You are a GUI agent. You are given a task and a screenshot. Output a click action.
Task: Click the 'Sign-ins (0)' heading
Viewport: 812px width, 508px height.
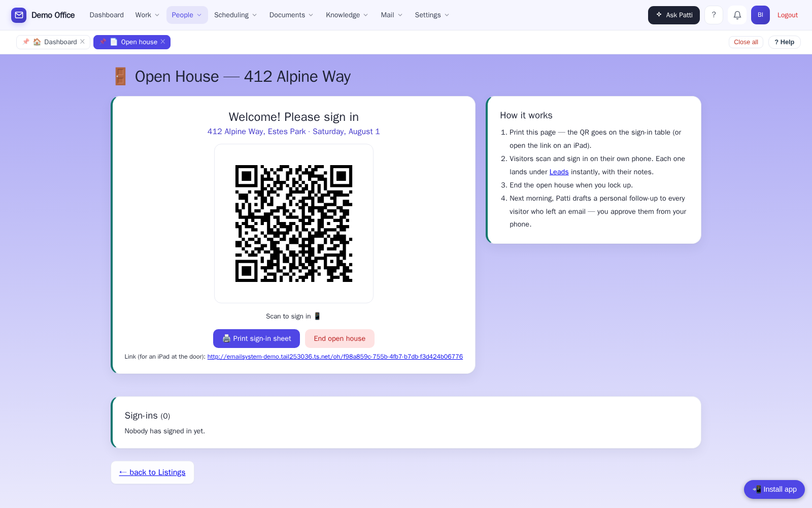tap(147, 416)
